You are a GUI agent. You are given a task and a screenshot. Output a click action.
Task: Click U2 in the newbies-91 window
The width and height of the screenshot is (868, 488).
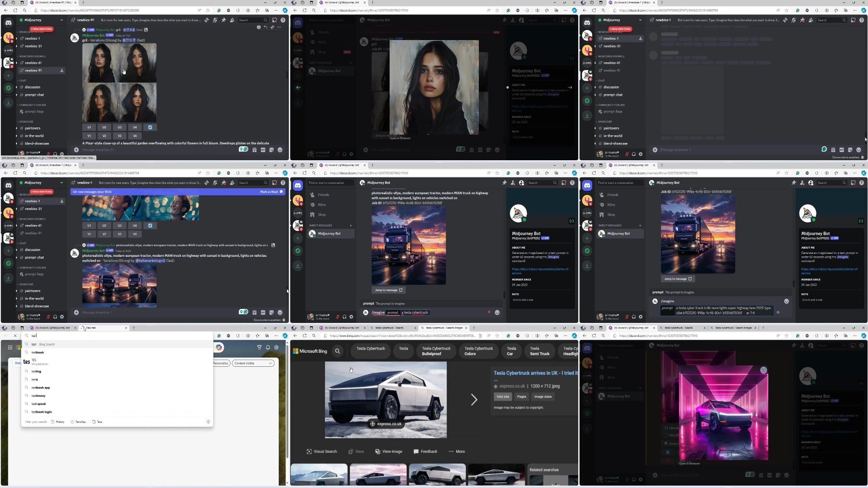[x=104, y=127]
